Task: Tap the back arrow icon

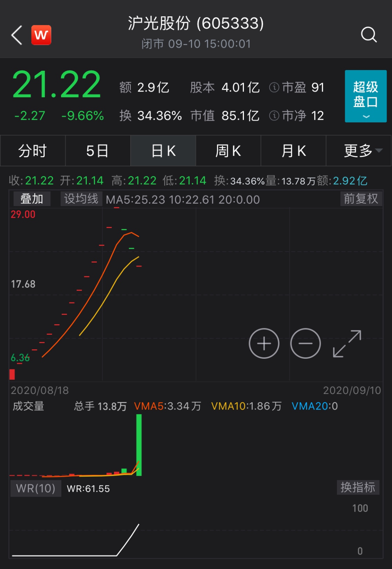Action: pyautogui.click(x=17, y=35)
